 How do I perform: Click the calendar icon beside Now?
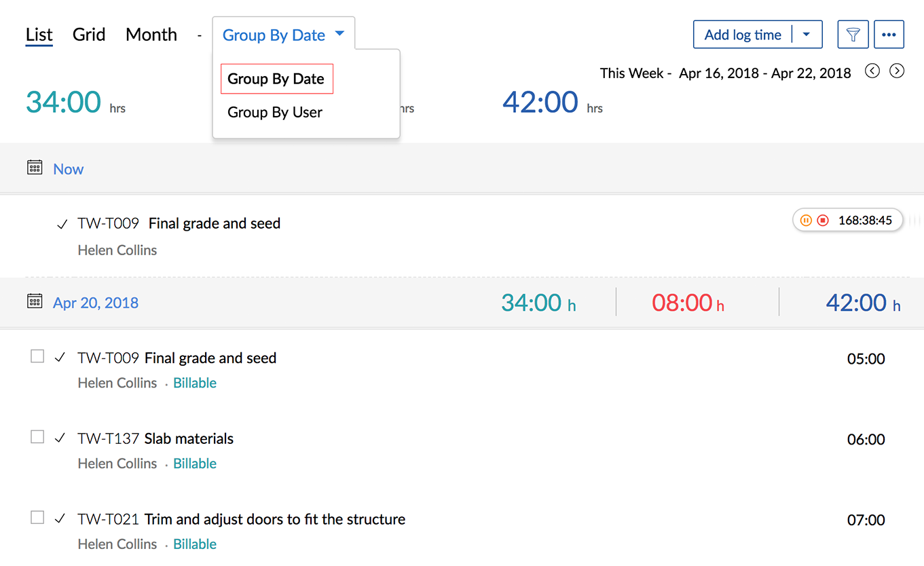coord(35,168)
